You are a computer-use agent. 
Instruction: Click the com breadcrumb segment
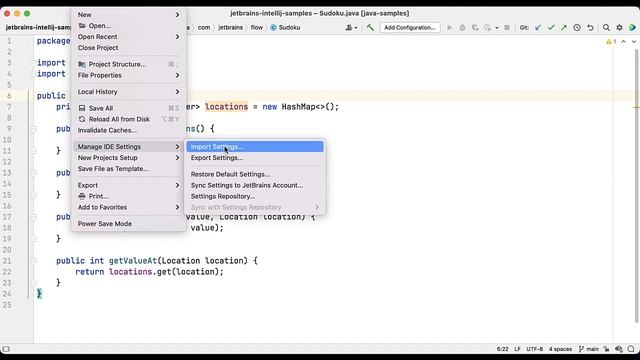point(204,27)
